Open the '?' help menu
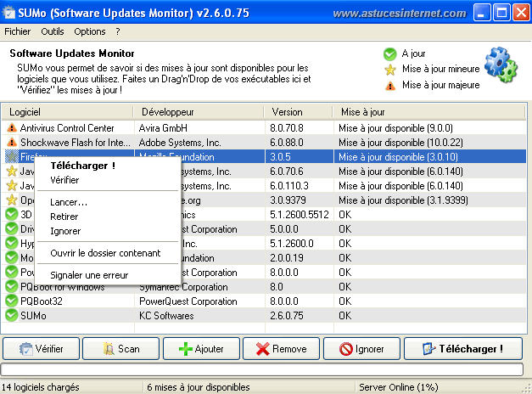 click(x=118, y=31)
